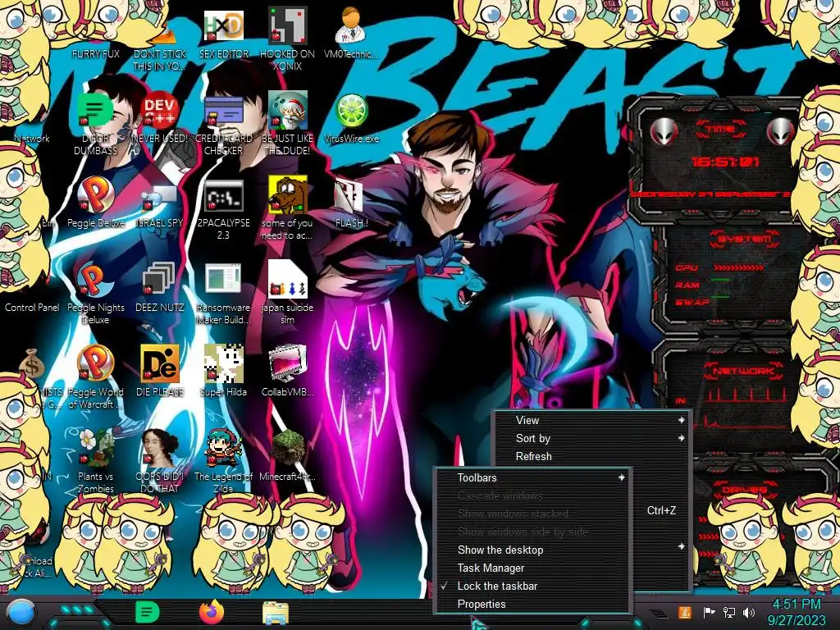Select the Minecraft4Fr grass block icon

pos(288,455)
